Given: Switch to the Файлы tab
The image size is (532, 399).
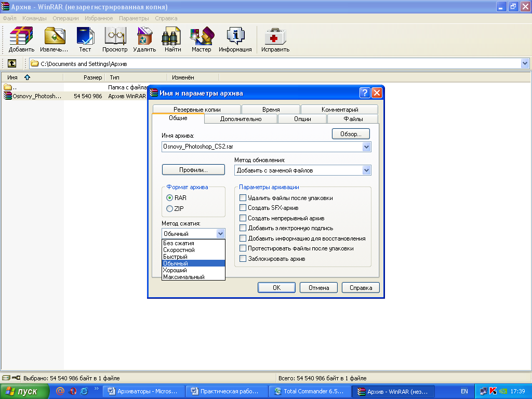Looking at the screenshot, I should (353, 119).
